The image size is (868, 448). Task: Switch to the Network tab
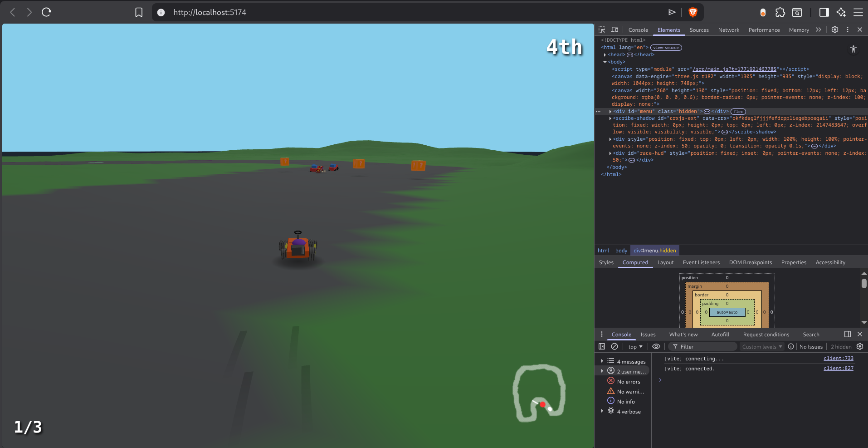pos(728,30)
